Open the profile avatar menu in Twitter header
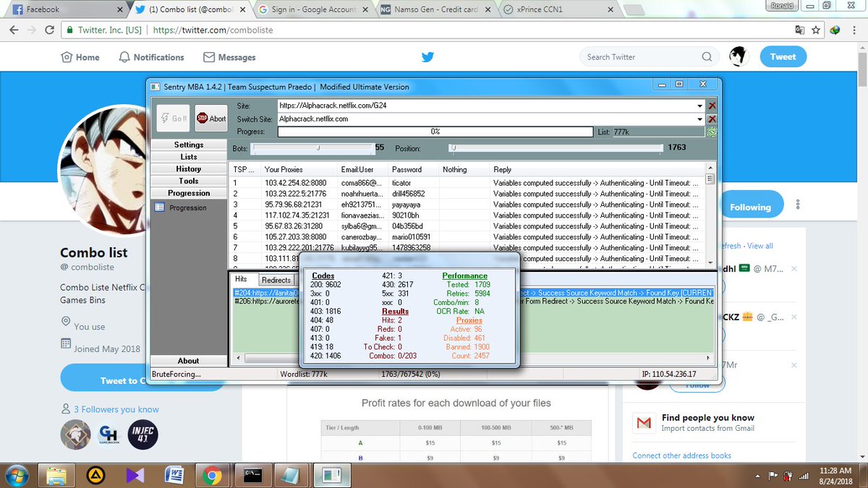 (x=739, y=56)
